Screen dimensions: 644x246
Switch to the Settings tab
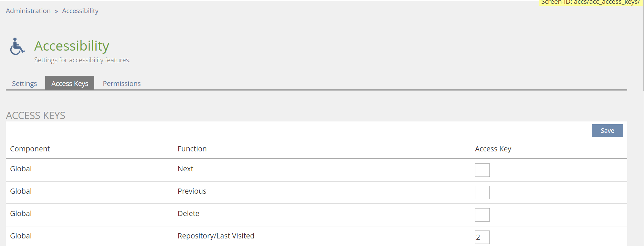pyautogui.click(x=24, y=84)
